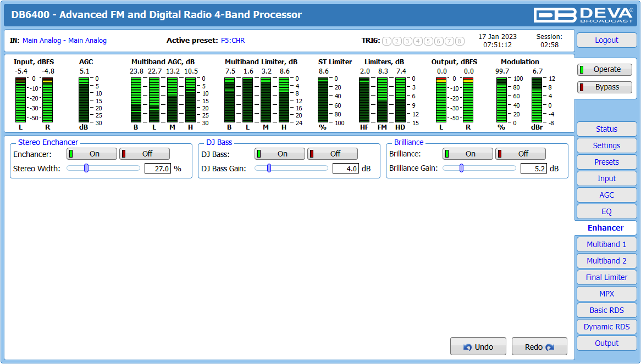The image size is (641, 364).
Task: Click the Stereo Enchancer group title
Action: point(48,142)
